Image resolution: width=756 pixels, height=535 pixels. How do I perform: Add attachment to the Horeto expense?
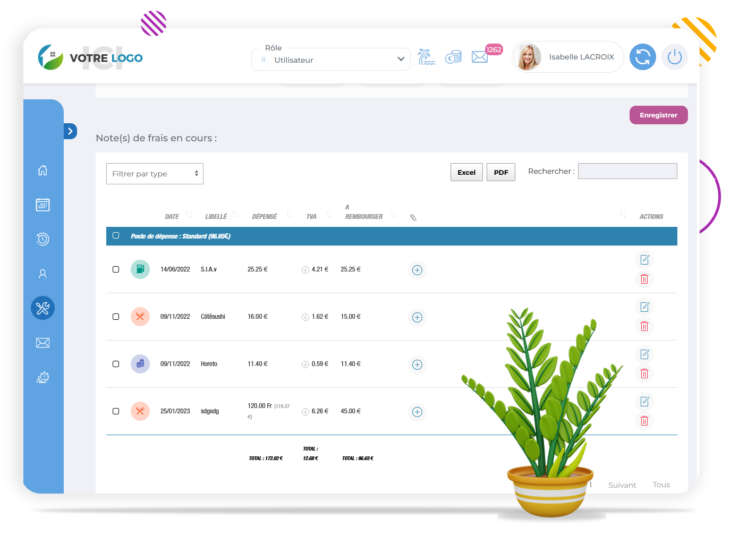pos(418,364)
